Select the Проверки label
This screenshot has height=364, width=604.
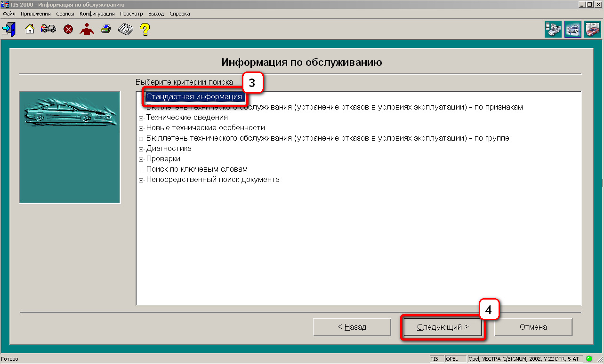point(163,159)
